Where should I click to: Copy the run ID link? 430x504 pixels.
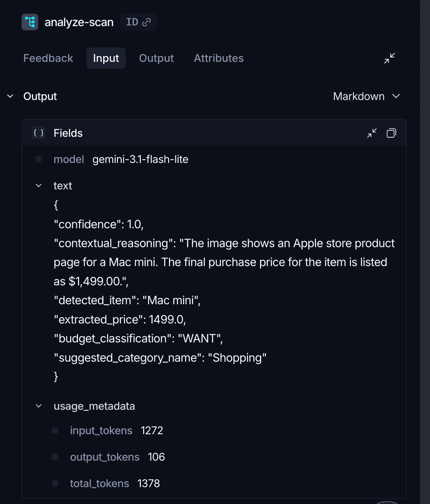[138, 22]
